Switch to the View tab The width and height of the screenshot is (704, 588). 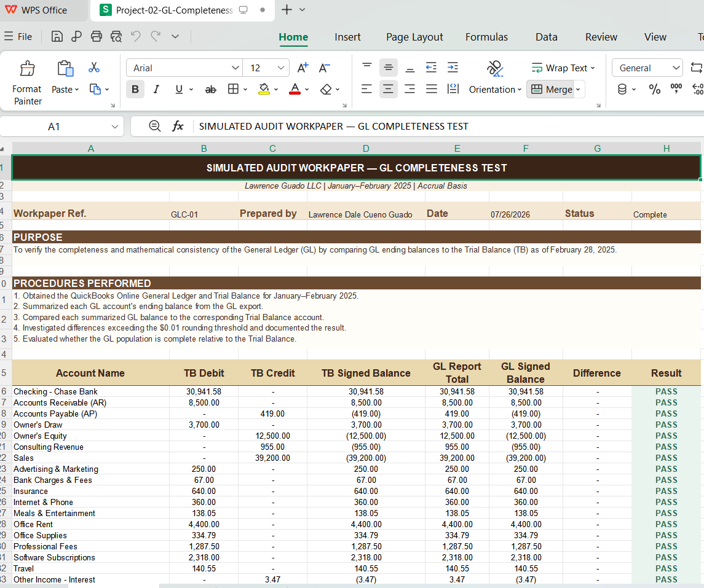tap(655, 37)
